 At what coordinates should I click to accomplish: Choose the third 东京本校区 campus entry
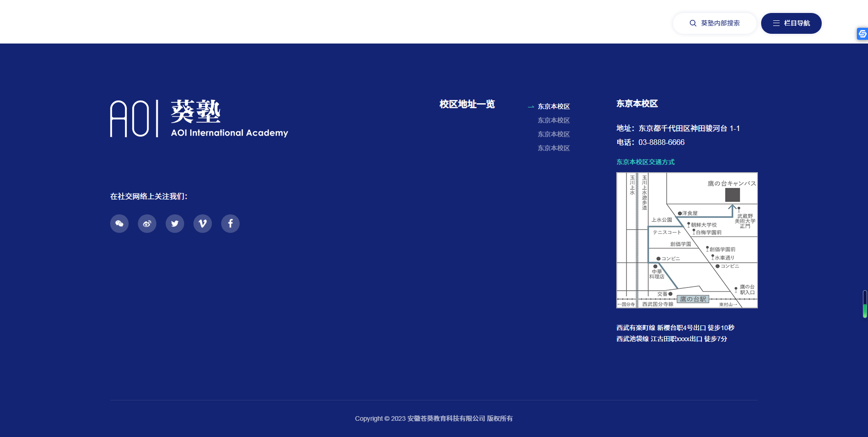[x=553, y=134]
